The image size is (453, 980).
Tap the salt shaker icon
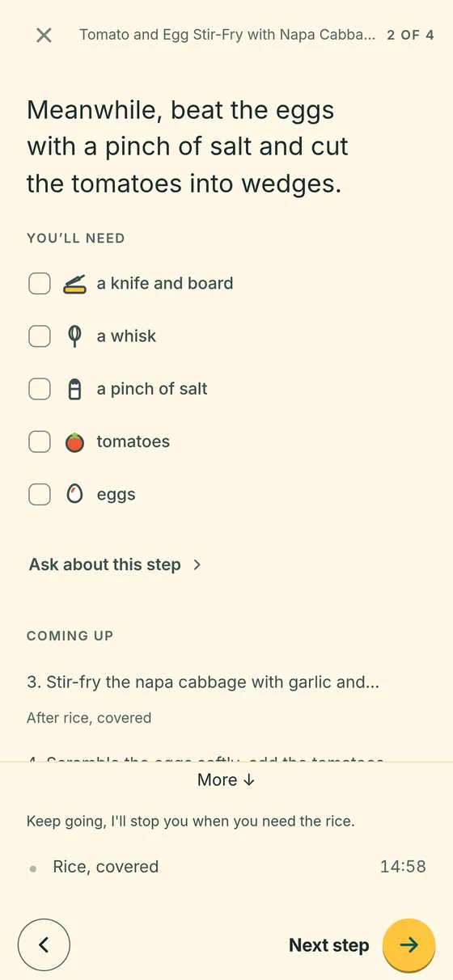(74, 389)
